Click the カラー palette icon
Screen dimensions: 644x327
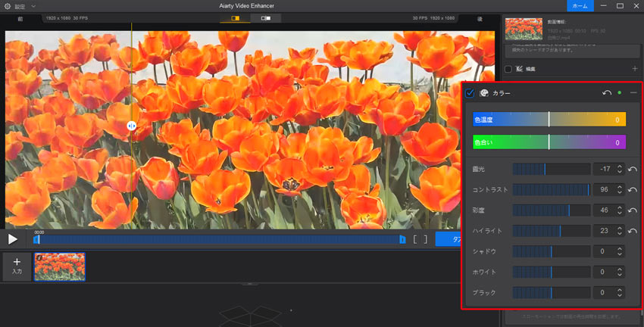484,93
